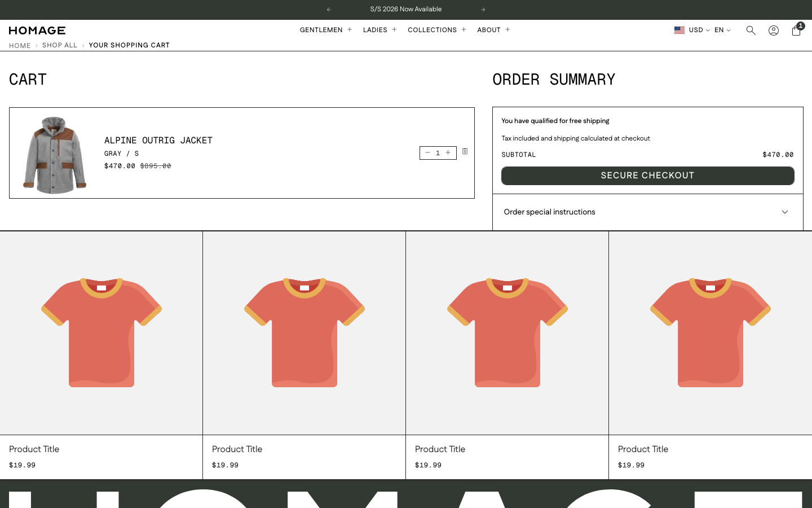Click the SUBTOTAL label

519,155
